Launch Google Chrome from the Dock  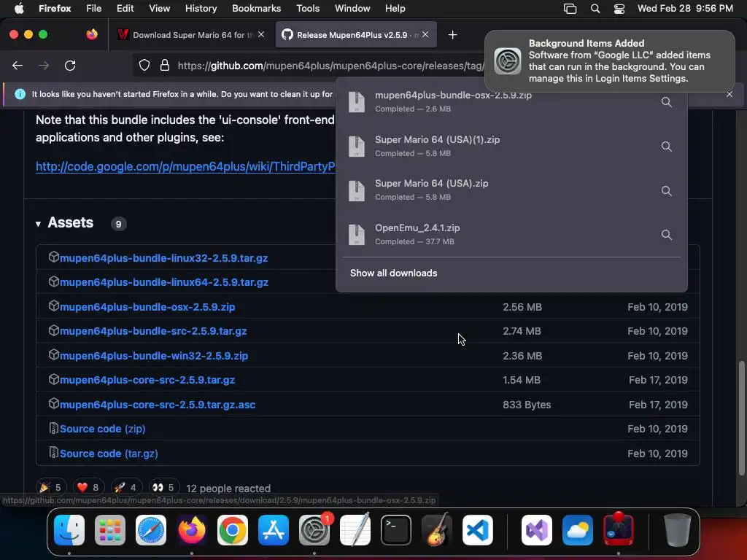(x=233, y=529)
